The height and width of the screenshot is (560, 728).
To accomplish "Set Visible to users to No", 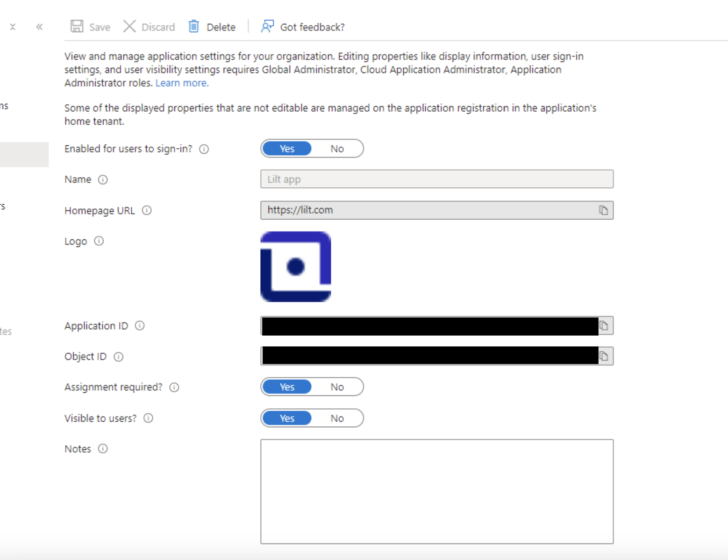I will (337, 418).
